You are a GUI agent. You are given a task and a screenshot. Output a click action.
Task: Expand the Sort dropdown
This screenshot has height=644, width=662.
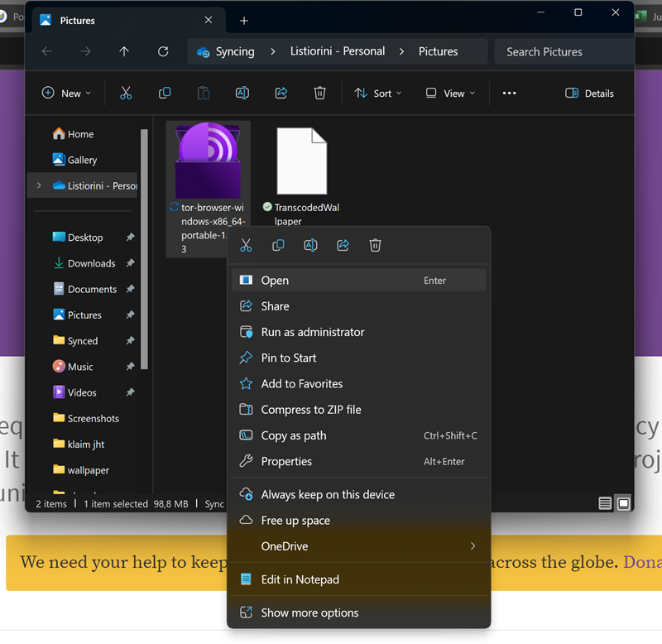click(378, 94)
